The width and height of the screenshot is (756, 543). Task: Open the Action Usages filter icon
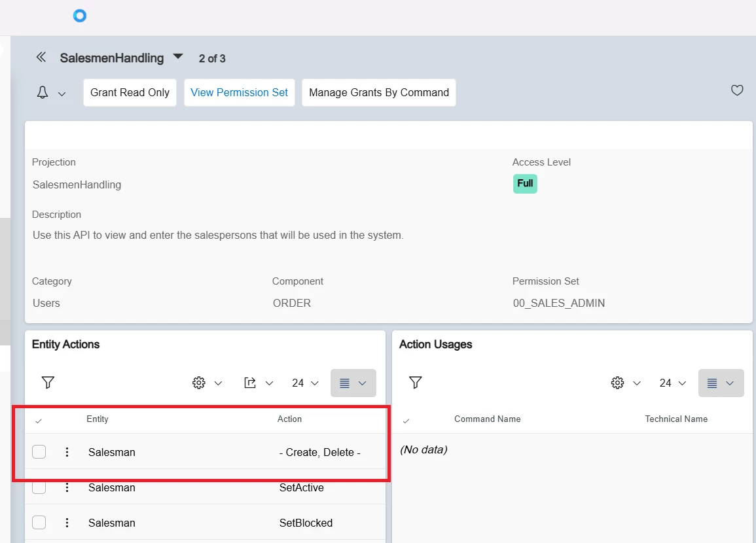(415, 383)
